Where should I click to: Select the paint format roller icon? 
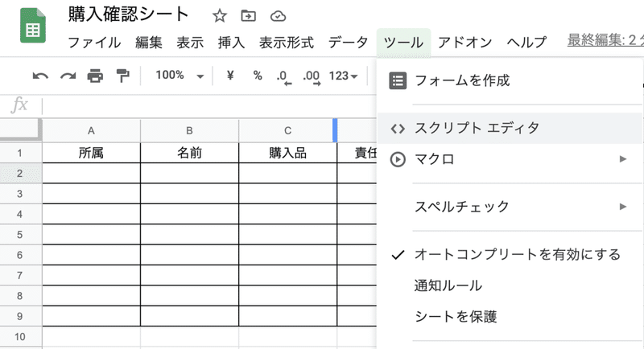pos(122,76)
